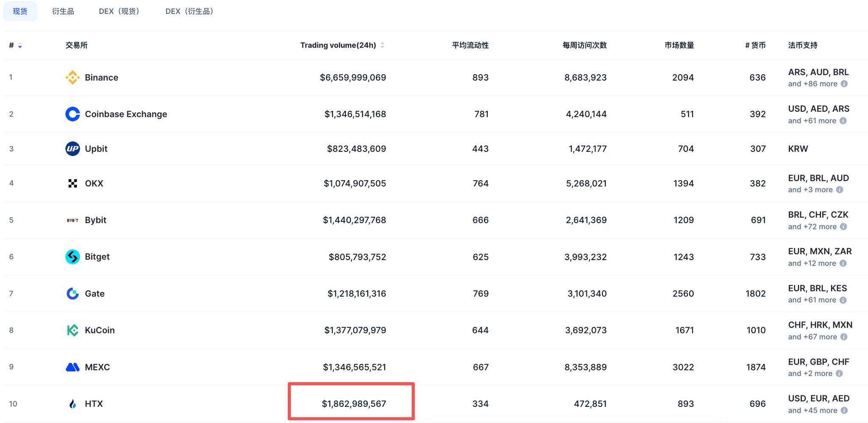Click HTX's highlighted trading volume cell
This screenshot has width=868, height=423.
tap(353, 403)
